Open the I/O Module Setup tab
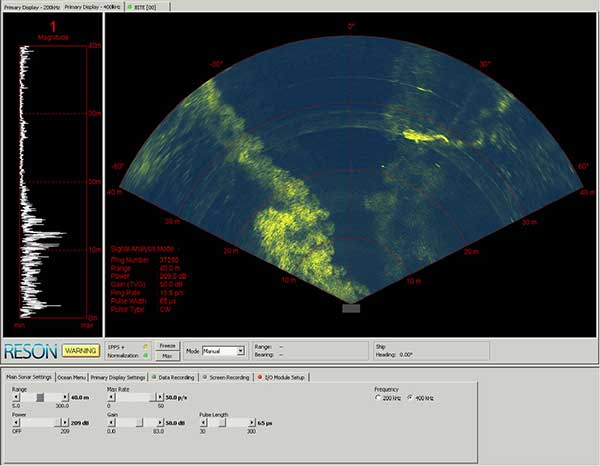The image size is (600, 466). coord(283,377)
